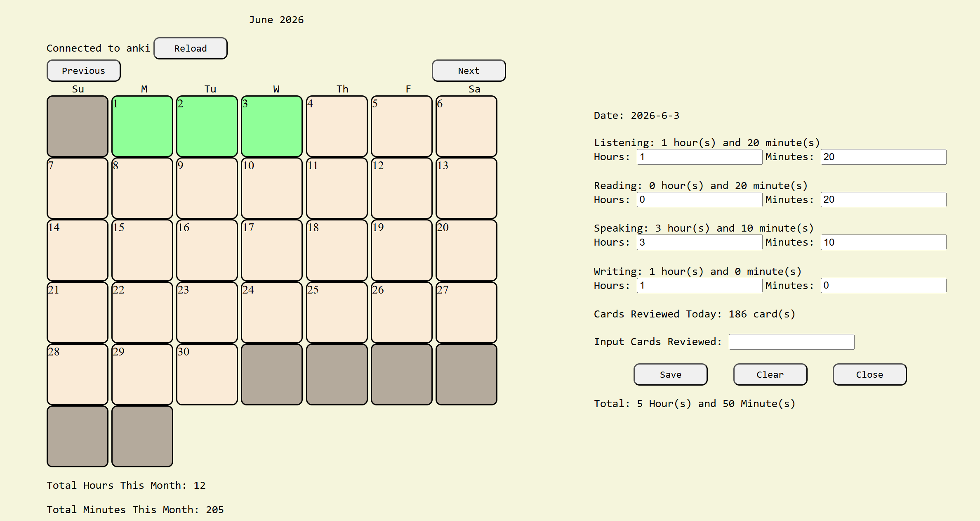Open calendar day 15
The width and height of the screenshot is (980, 521).
coord(142,250)
